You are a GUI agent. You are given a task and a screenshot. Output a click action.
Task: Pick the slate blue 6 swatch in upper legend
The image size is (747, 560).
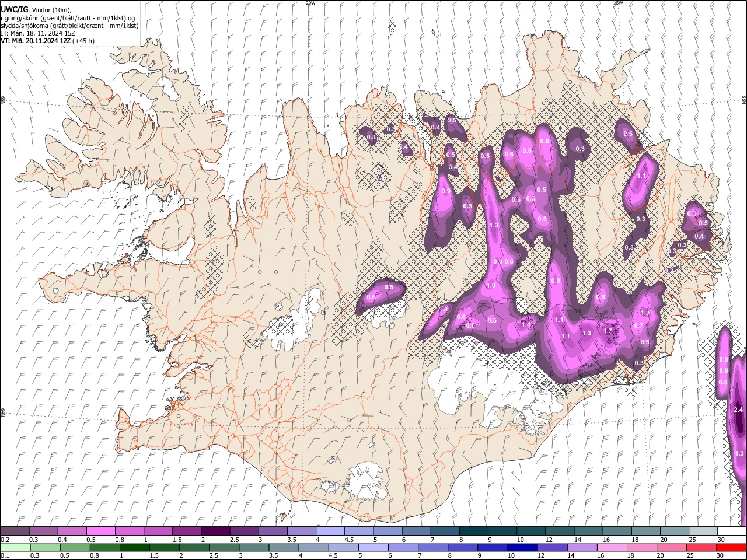[x=416, y=531]
